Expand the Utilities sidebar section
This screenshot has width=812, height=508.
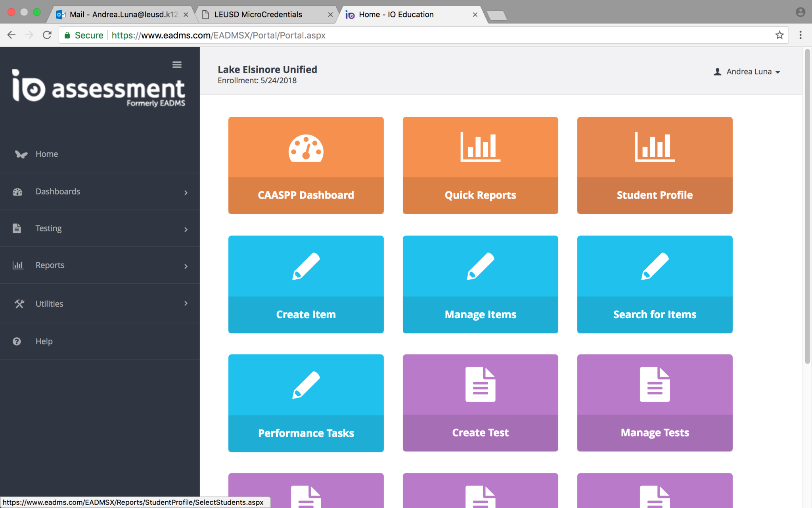99,304
